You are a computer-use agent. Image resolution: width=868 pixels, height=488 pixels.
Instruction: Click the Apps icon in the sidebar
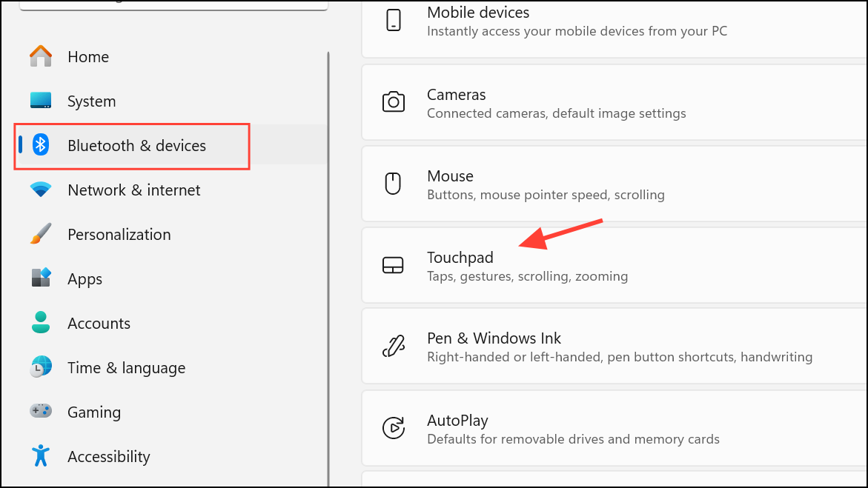click(x=42, y=279)
